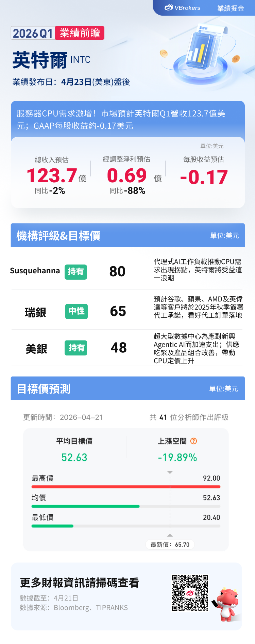The height and width of the screenshot is (644, 255).
Task: Click the downward triangle marker above price line
Action: [x=170, y=472]
